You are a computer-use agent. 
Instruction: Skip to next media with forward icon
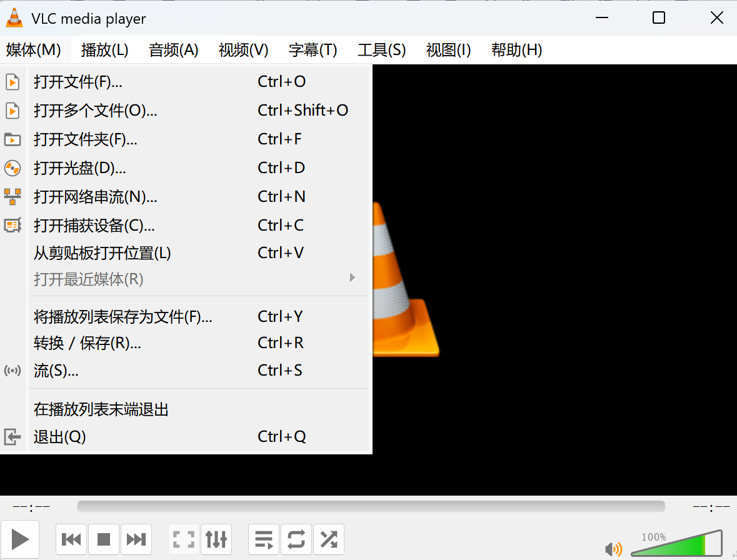point(136,539)
